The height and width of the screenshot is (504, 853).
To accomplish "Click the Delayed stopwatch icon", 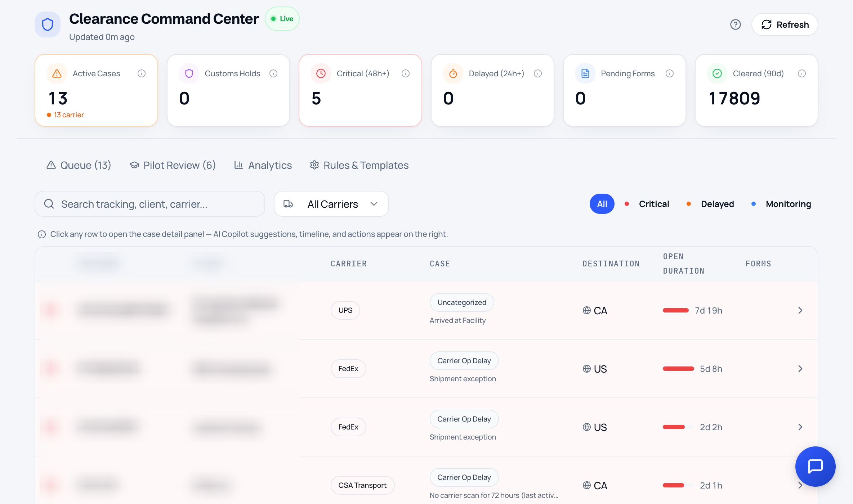I will (x=453, y=73).
